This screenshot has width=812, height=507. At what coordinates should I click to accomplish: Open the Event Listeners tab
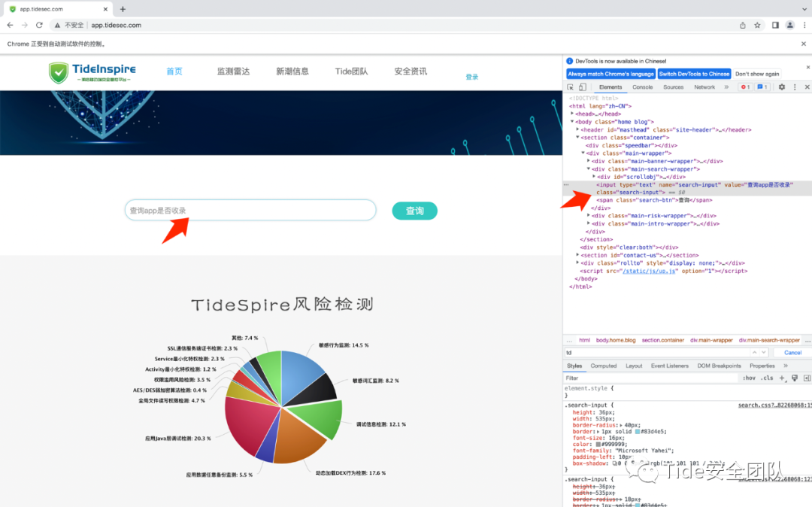click(670, 366)
